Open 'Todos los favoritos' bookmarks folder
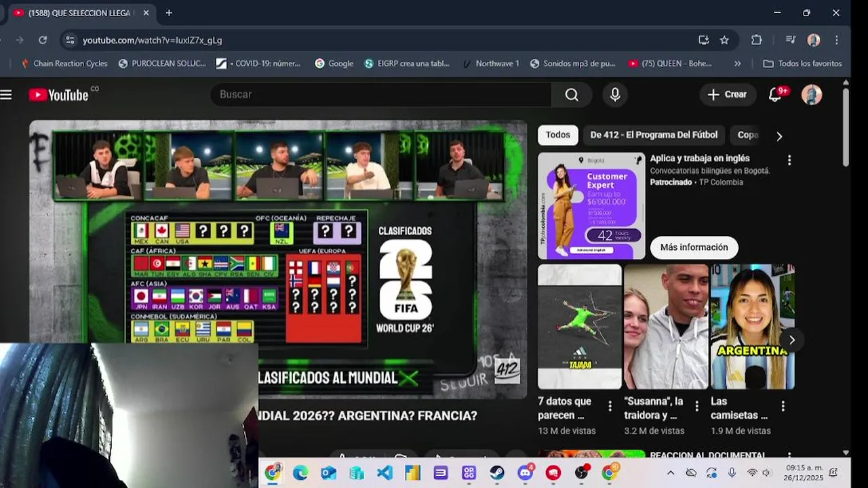The height and width of the screenshot is (488, 868). pyautogui.click(x=802, y=64)
